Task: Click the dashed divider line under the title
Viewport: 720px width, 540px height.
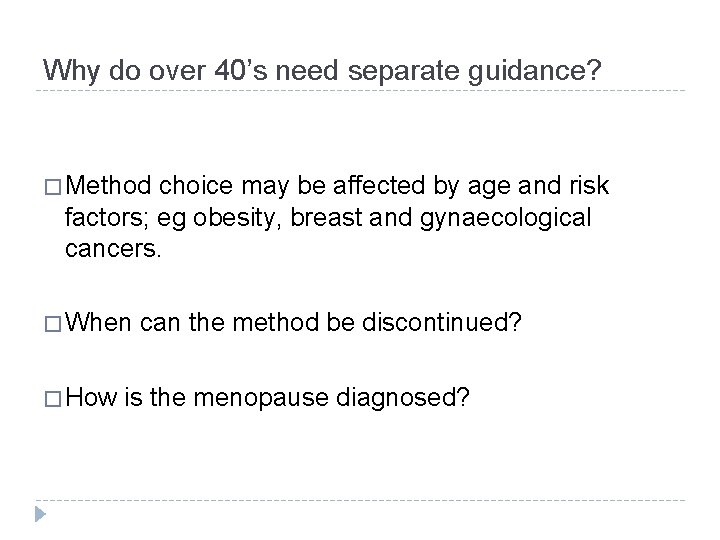Action: click(x=360, y=92)
